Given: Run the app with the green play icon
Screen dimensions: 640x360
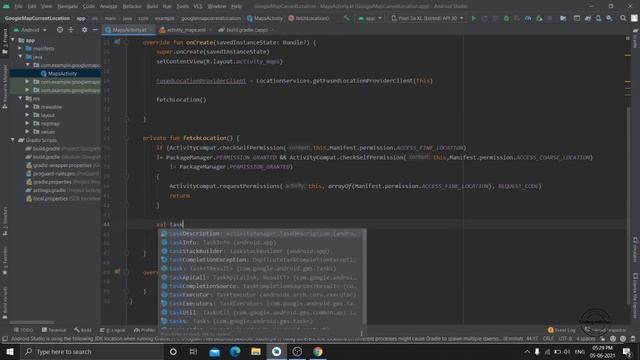Looking at the screenshot, I should tap(473, 18).
